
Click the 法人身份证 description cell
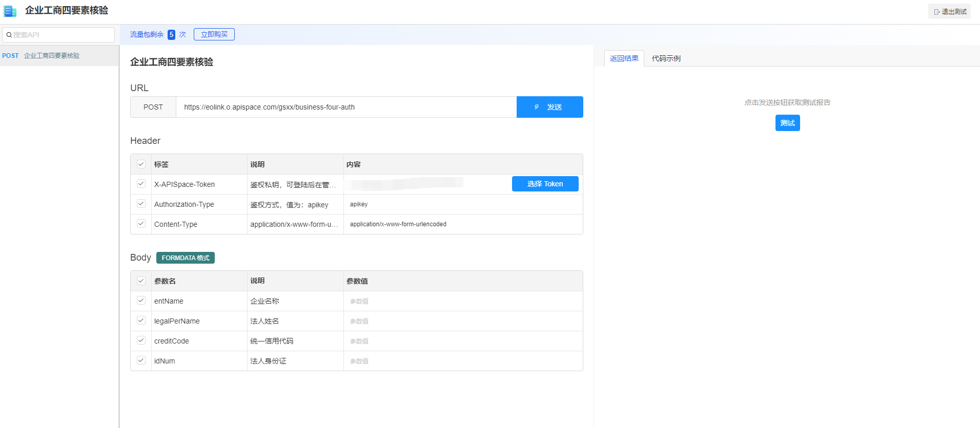[295, 361]
